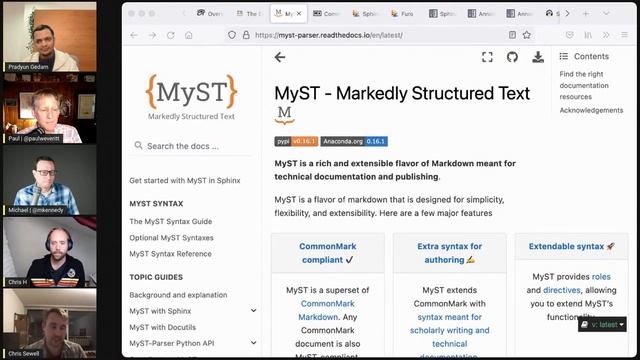640x360 pixels.
Task: Open Extendable syntax card heading
Action: pos(571,246)
